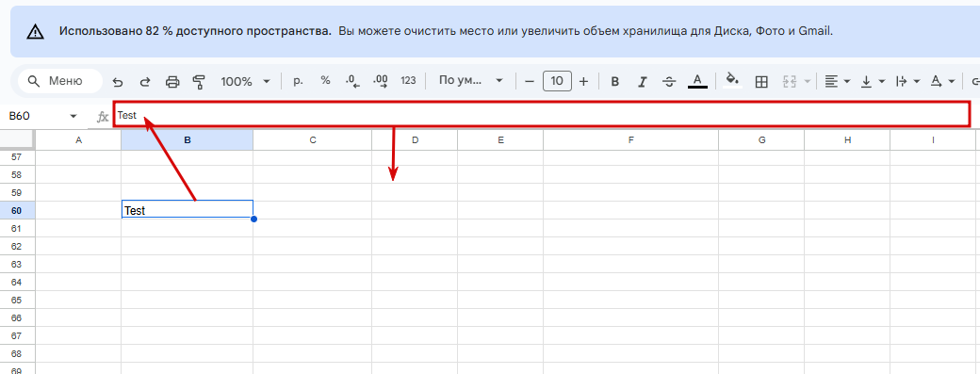This screenshot has height=374, width=980.
Task: Open the text rotation dropdown
Action: click(x=942, y=81)
